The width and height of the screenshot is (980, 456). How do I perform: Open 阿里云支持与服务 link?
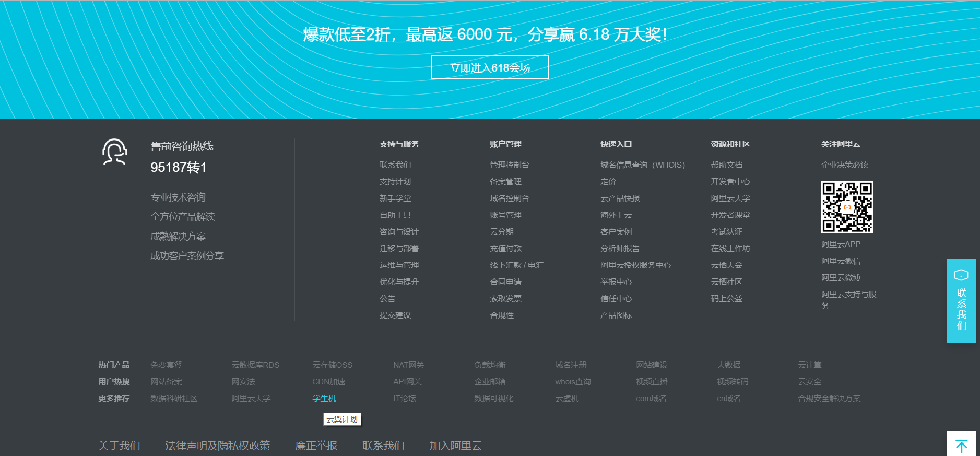(x=848, y=300)
